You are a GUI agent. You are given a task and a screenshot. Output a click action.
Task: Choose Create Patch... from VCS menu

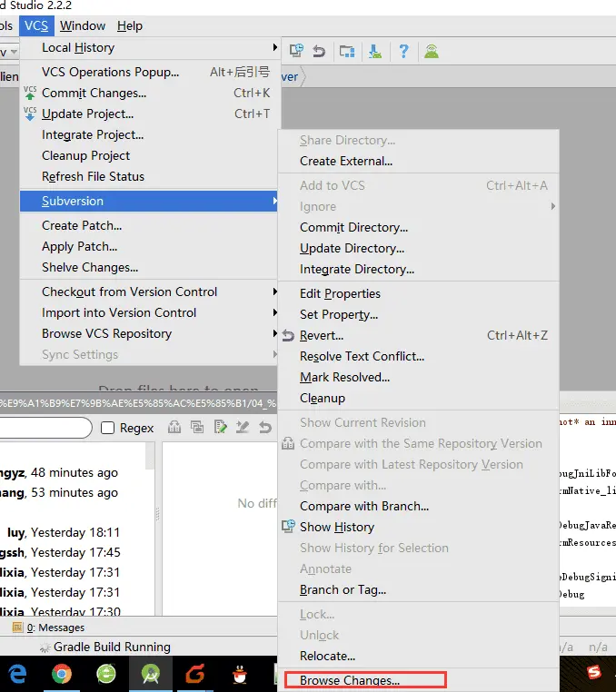pos(150,225)
